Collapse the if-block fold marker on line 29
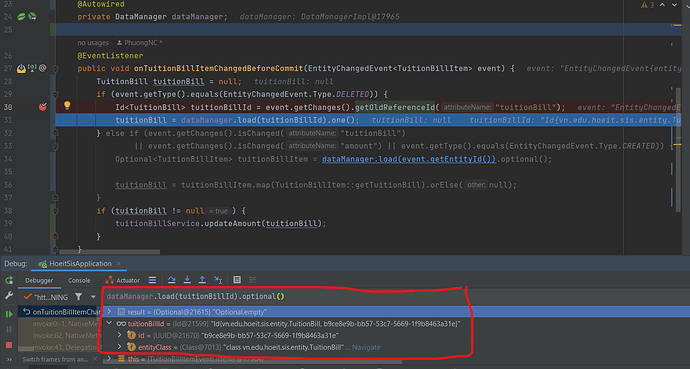The width and height of the screenshot is (690, 369). [x=55, y=95]
